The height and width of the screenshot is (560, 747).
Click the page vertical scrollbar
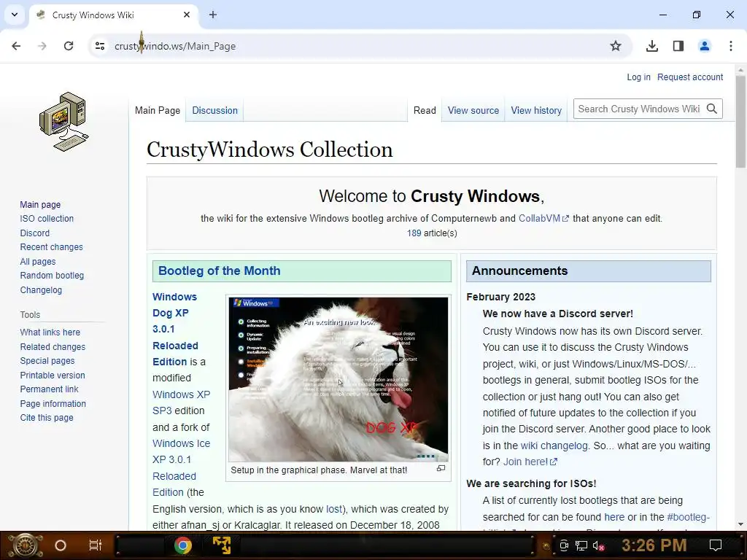[740, 122]
